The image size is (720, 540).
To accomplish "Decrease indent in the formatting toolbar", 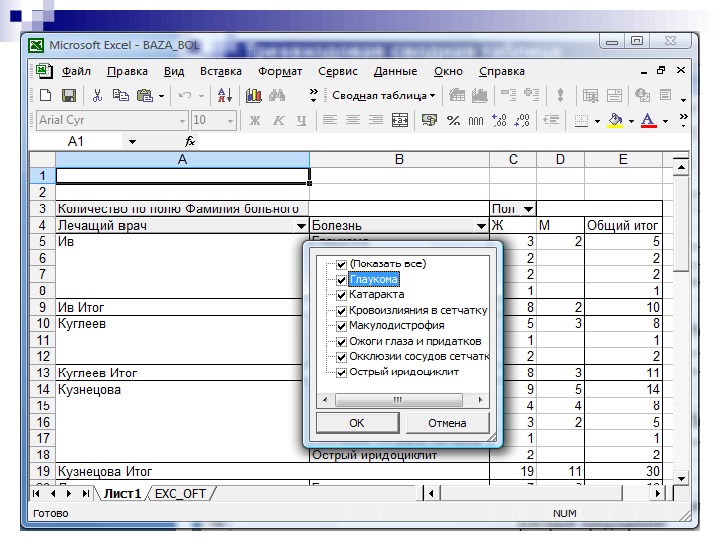I will (x=551, y=120).
